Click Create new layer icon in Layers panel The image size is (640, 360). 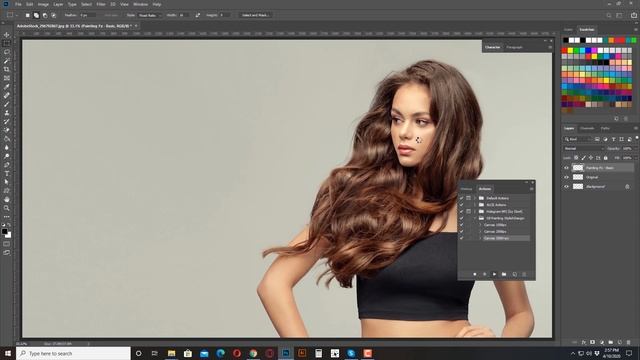[x=620, y=342]
